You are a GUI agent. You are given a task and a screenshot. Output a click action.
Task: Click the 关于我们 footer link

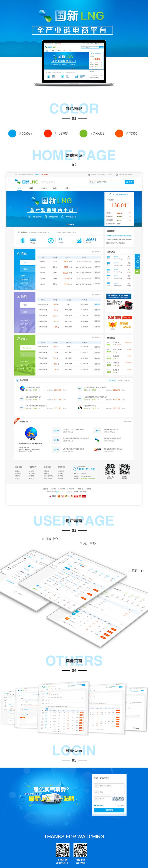click(x=45, y=489)
